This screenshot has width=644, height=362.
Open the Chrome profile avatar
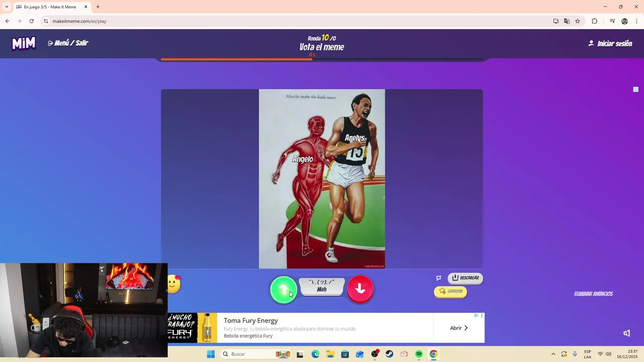624,21
